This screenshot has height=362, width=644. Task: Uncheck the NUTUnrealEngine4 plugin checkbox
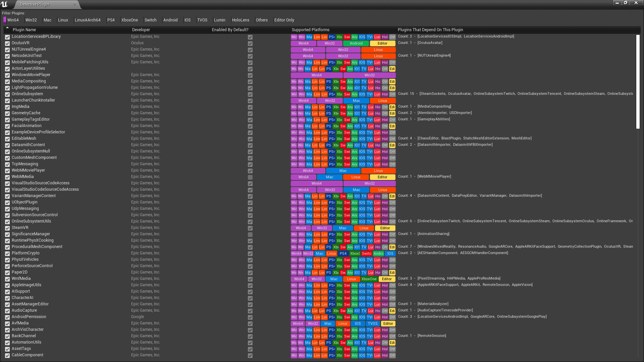(7, 50)
